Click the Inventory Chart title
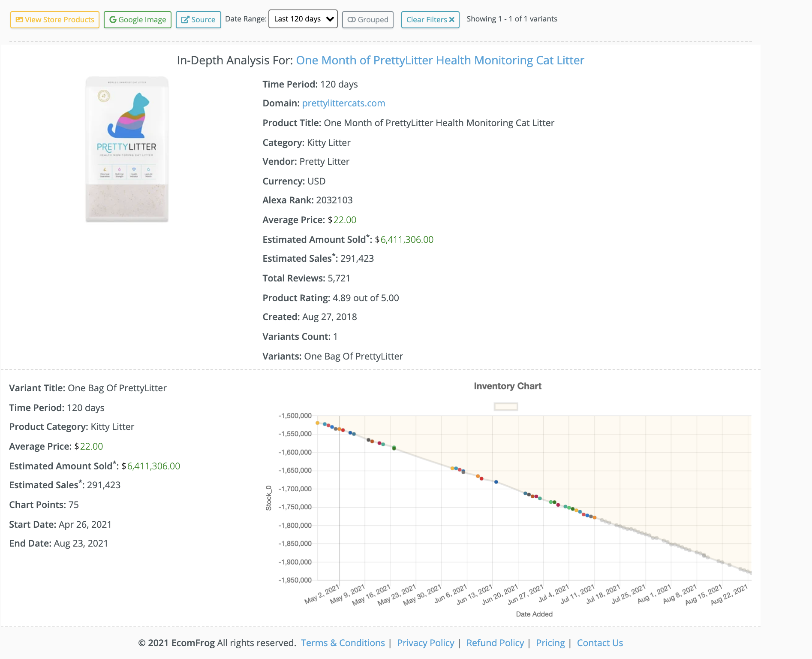Viewport: 812px width, 659px height. coord(508,386)
